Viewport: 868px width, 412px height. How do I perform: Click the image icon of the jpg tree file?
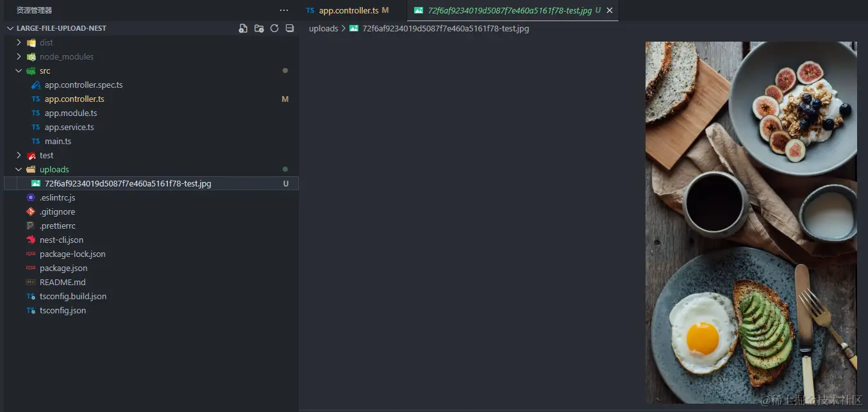(36, 183)
